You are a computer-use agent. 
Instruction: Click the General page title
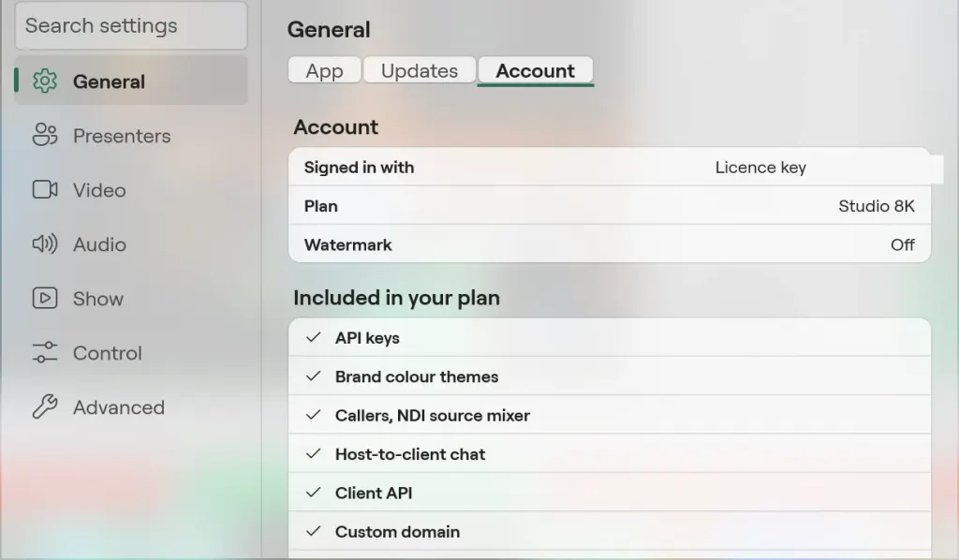pyautogui.click(x=329, y=29)
